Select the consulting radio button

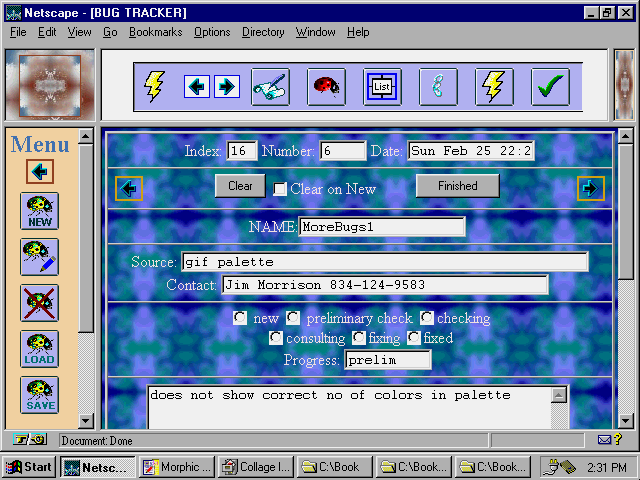tap(276, 338)
